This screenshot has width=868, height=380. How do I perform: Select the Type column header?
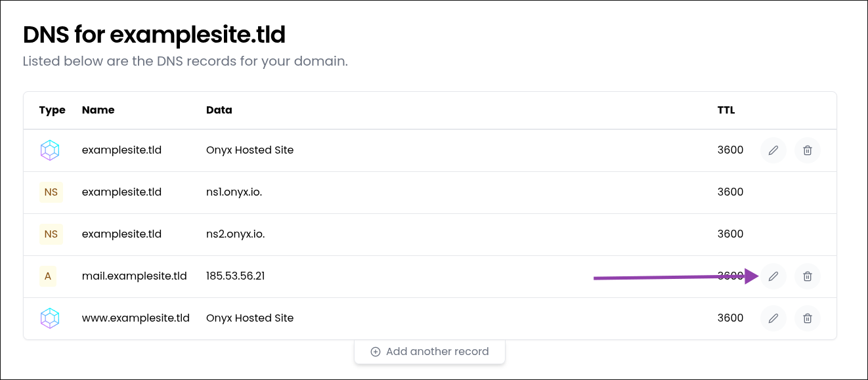52,110
